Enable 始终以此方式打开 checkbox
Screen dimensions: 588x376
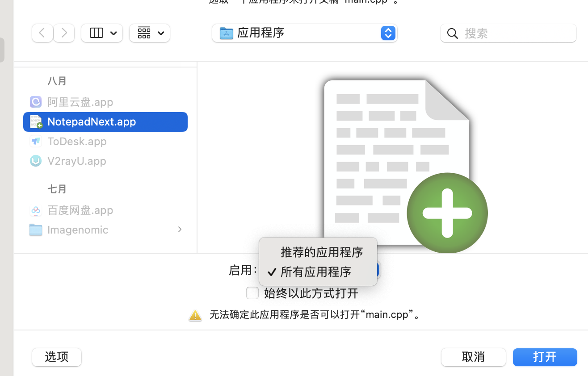(x=252, y=293)
